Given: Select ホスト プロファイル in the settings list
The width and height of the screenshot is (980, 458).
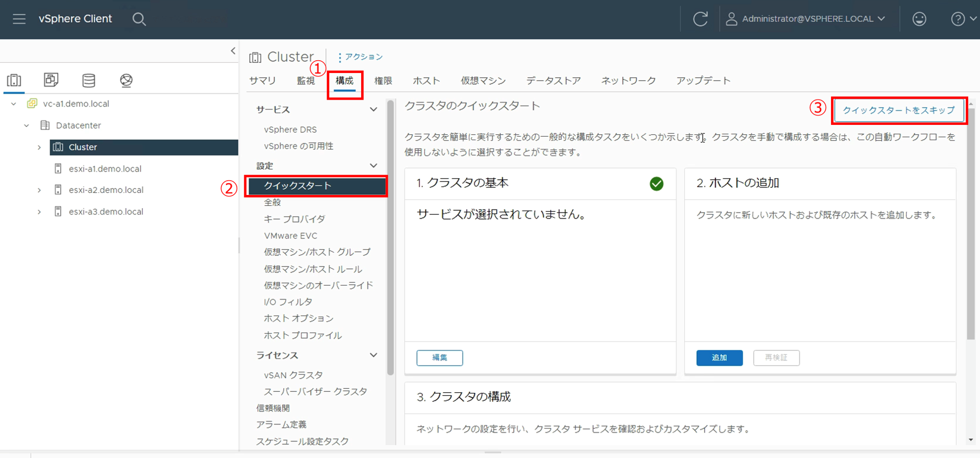Looking at the screenshot, I should pos(302,335).
